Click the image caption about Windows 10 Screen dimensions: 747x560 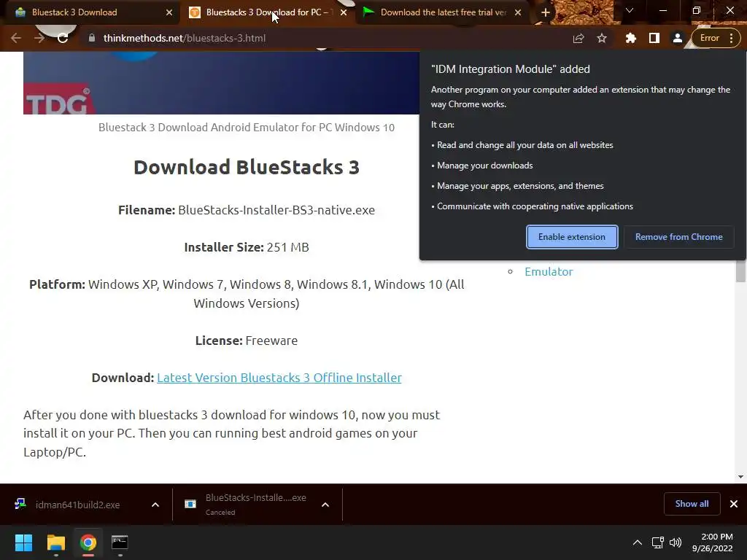coord(247,128)
